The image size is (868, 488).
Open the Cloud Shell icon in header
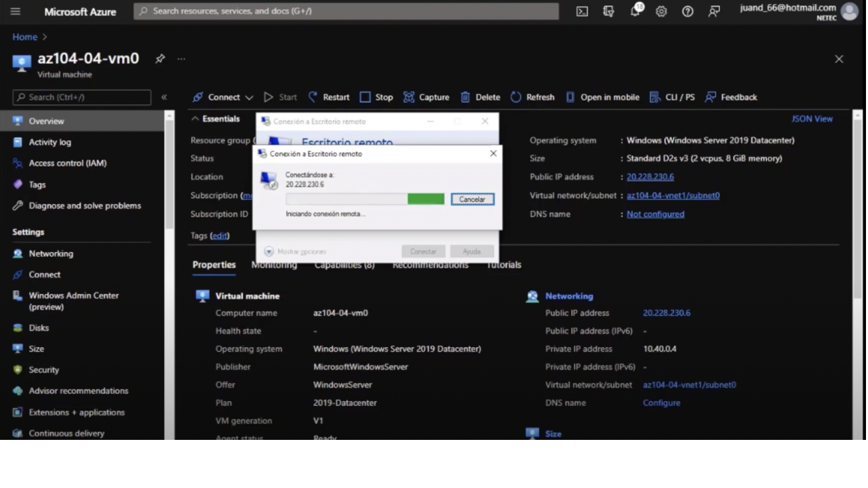(582, 12)
